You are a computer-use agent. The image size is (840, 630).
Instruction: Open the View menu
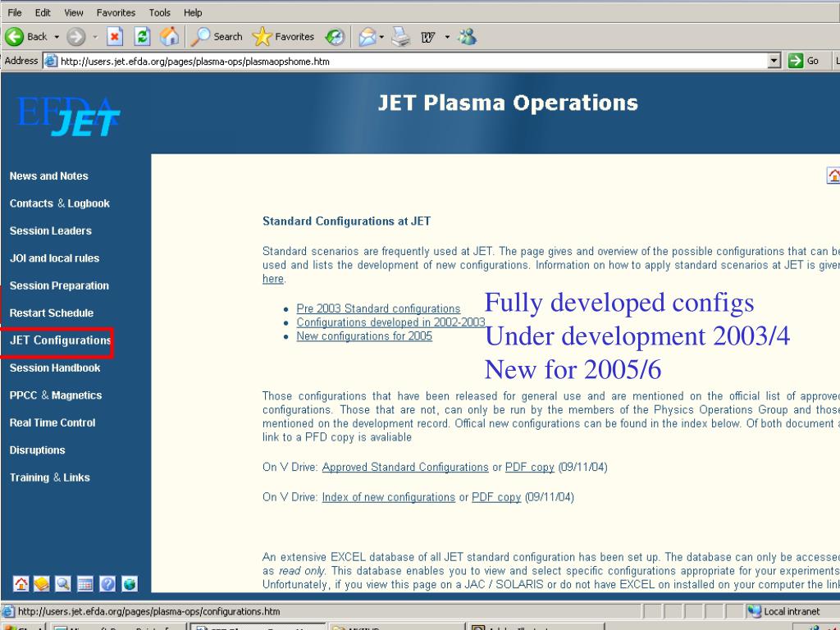pos(73,12)
